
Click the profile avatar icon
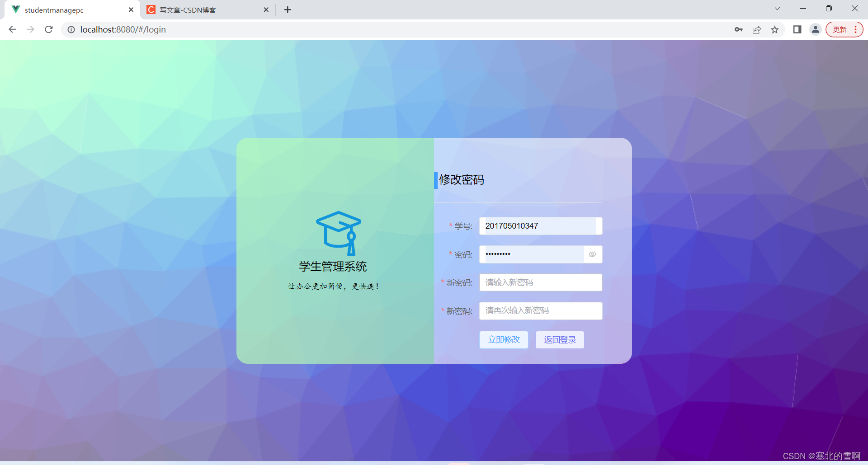pyautogui.click(x=815, y=29)
